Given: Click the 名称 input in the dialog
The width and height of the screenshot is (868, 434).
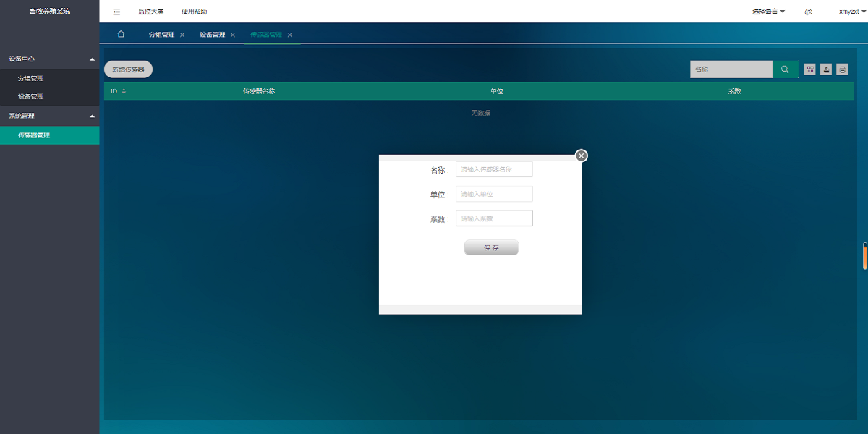Looking at the screenshot, I should point(494,169).
